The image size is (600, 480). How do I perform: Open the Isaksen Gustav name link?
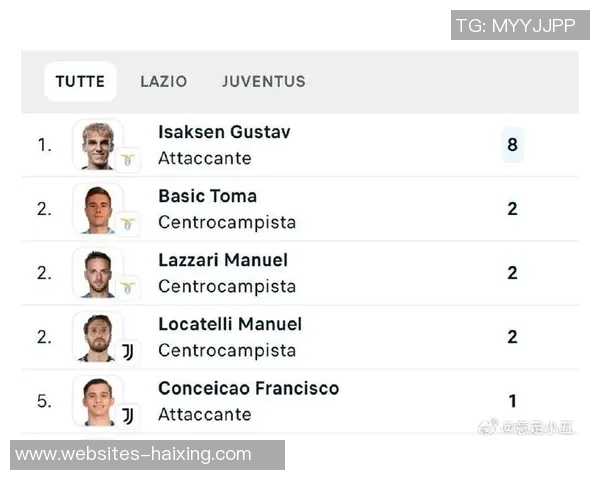(x=224, y=132)
